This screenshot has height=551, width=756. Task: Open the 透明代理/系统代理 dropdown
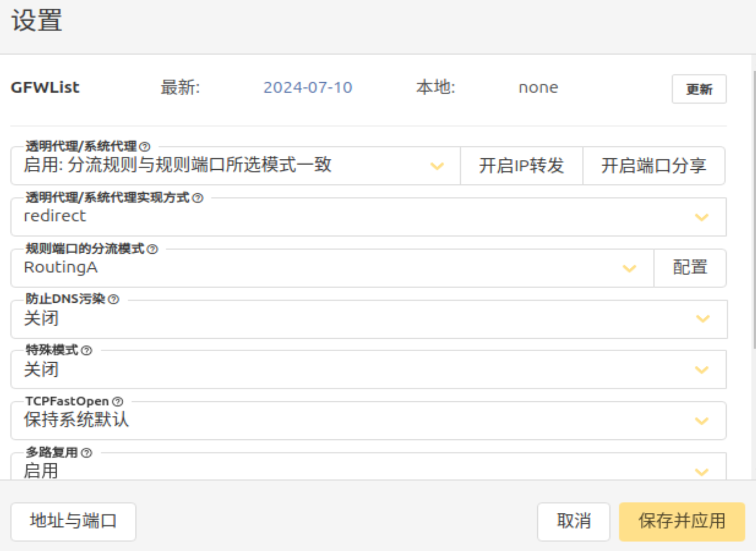[x=236, y=166]
